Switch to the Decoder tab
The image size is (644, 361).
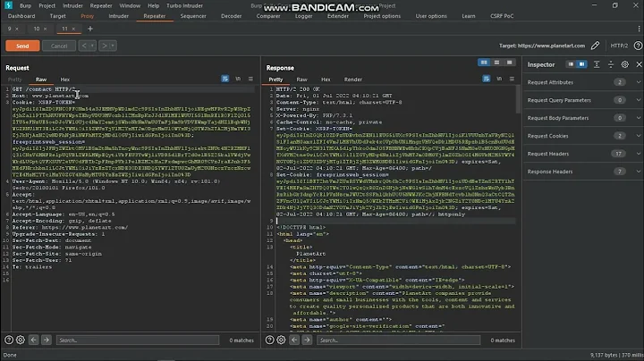232,16
